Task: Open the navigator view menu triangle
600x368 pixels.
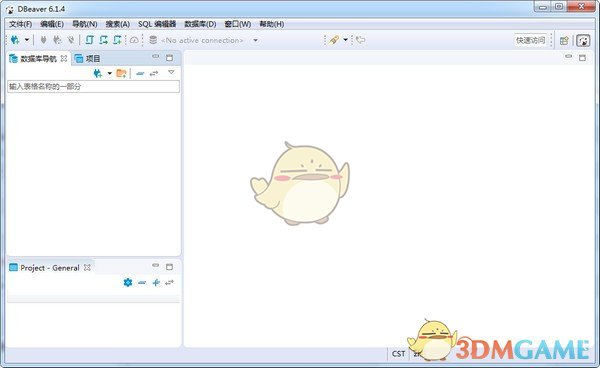Action: [171, 72]
